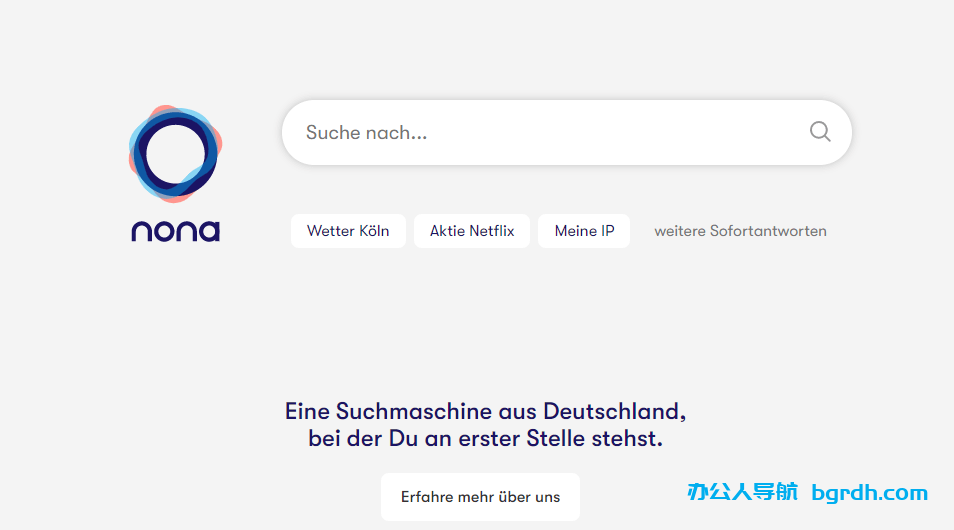Click the "Suche nach..." placeholder text
Image resolution: width=954 pixels, height=530 pixels.
[x=366, y=132]
